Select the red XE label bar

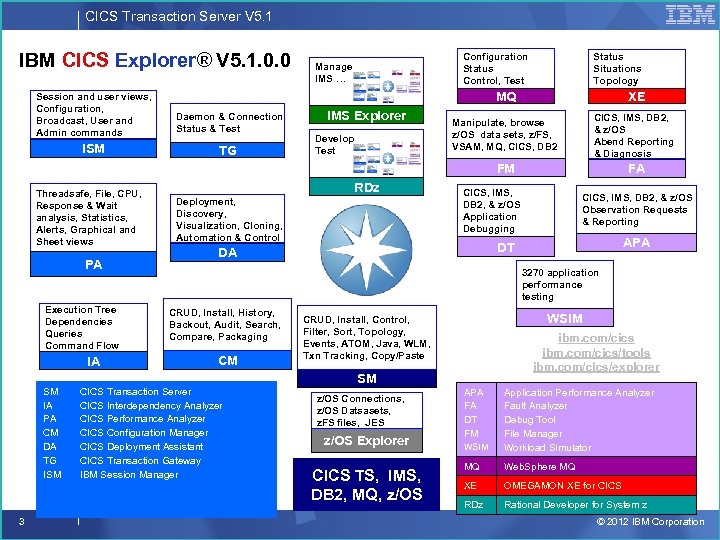[636, 96]
